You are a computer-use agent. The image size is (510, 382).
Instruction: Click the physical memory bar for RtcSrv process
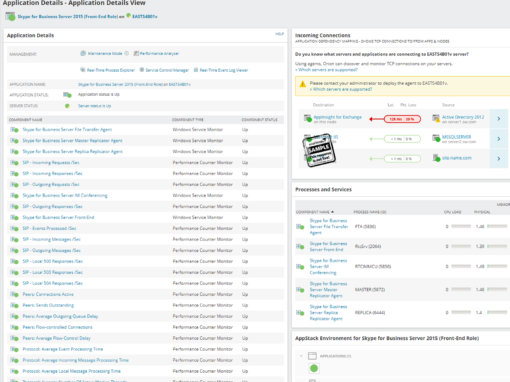497,247
